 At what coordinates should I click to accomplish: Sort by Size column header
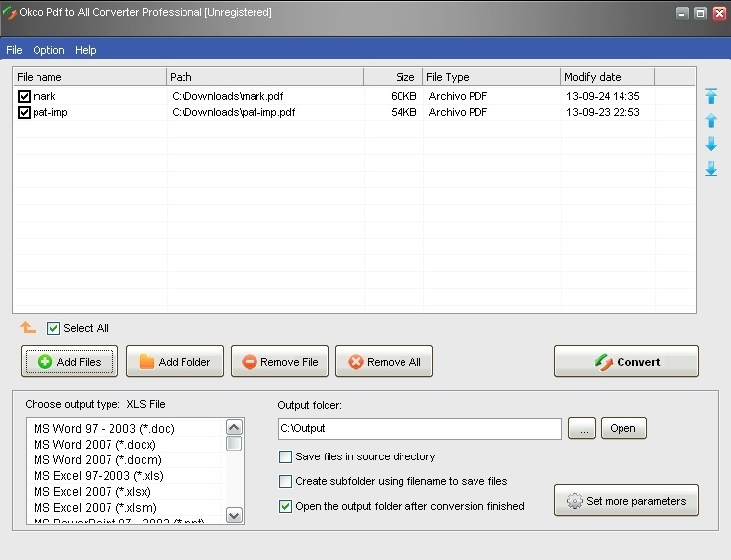coord(393,77)
